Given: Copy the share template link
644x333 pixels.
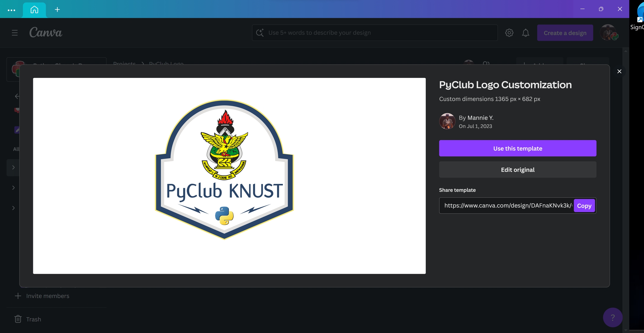Looking at the screenshot, I should coord(584,206).
